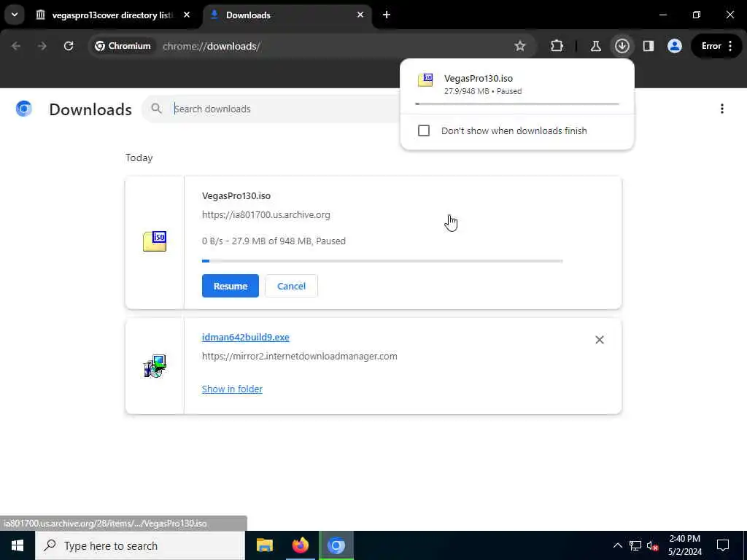The height and width of the screenshot is (560, 747).
Task: Open File Explorer from the taskbar
Action: click(264, 545)
